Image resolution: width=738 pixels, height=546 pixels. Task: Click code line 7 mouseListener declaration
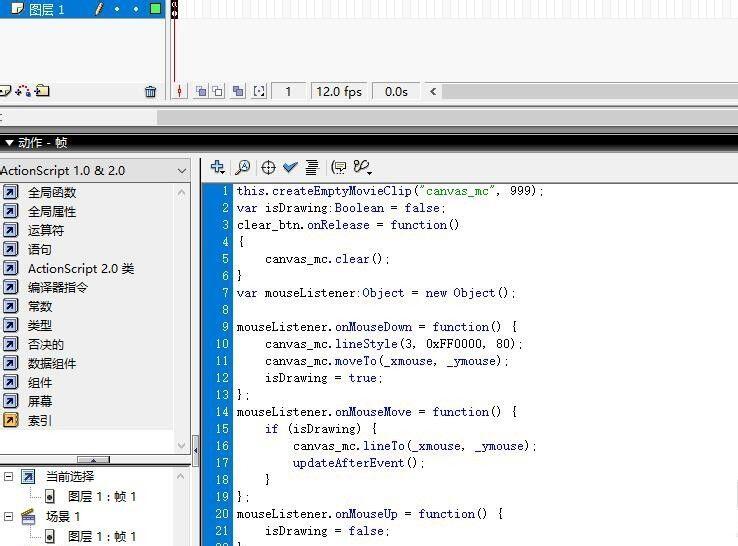click(x=376, y=293)
